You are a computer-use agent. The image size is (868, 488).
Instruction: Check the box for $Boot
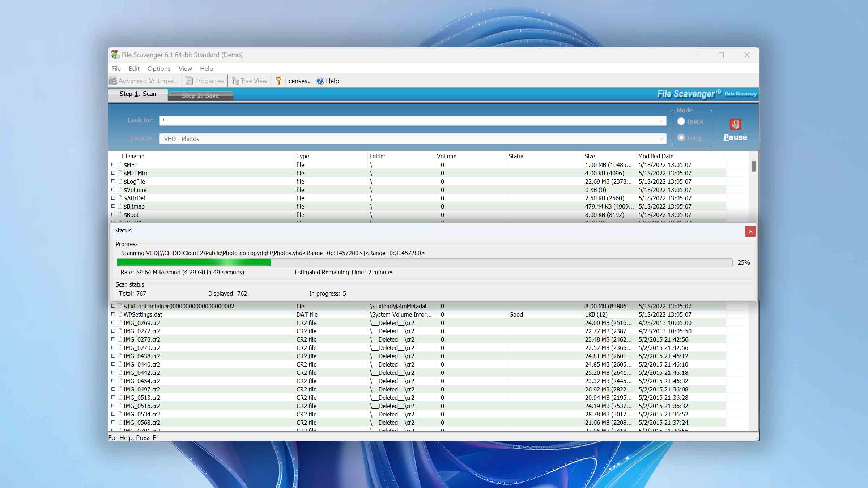(x=113, y=215)
